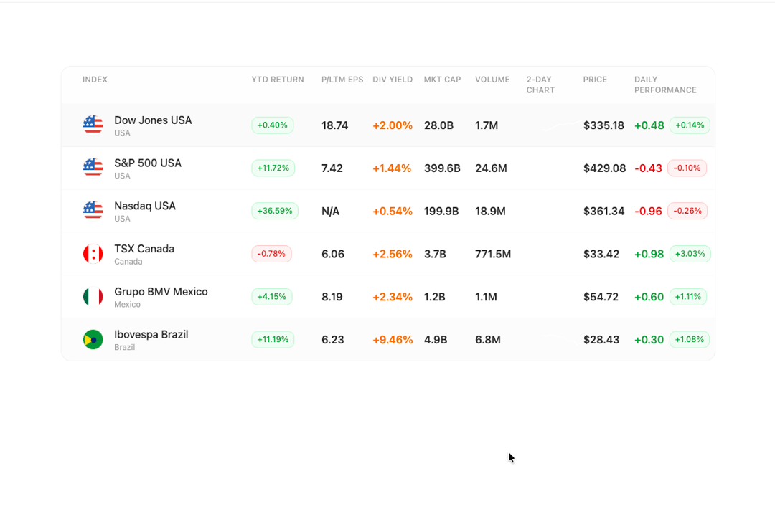Click the $33.42 price value
The image size is (775, 532).
[601, 254]
